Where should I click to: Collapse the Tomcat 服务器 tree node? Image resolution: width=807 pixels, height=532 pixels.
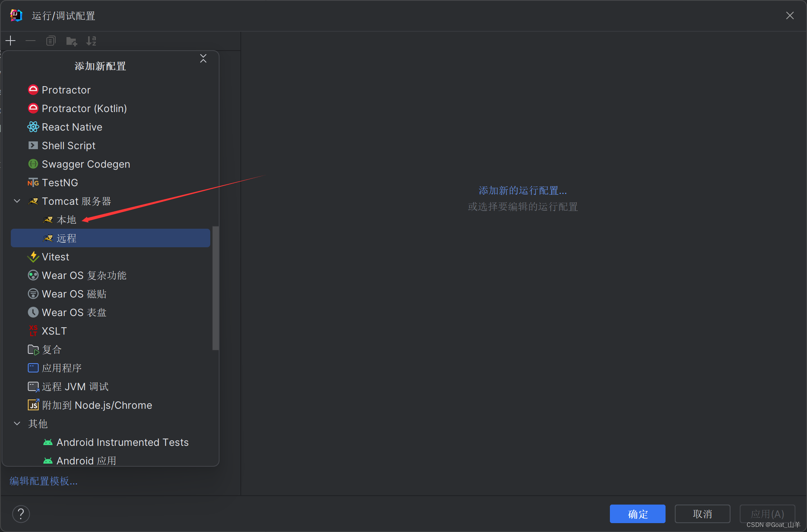click(x=17, y=201)
